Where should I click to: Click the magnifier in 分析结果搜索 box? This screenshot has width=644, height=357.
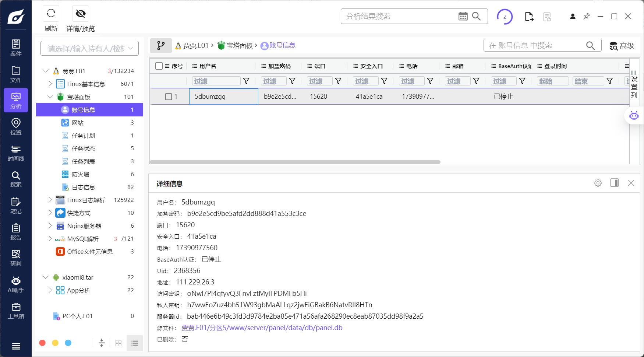tap(476, 16)
